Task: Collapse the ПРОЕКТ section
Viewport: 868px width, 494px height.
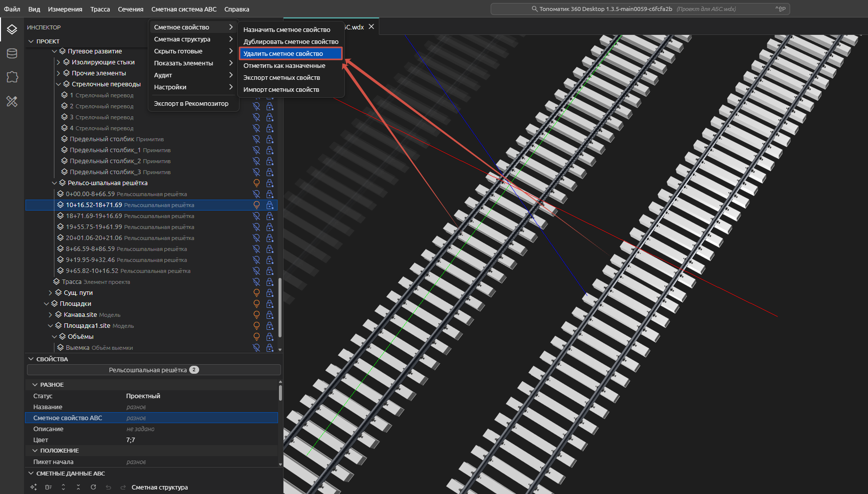Action: [x=31, y=41]
